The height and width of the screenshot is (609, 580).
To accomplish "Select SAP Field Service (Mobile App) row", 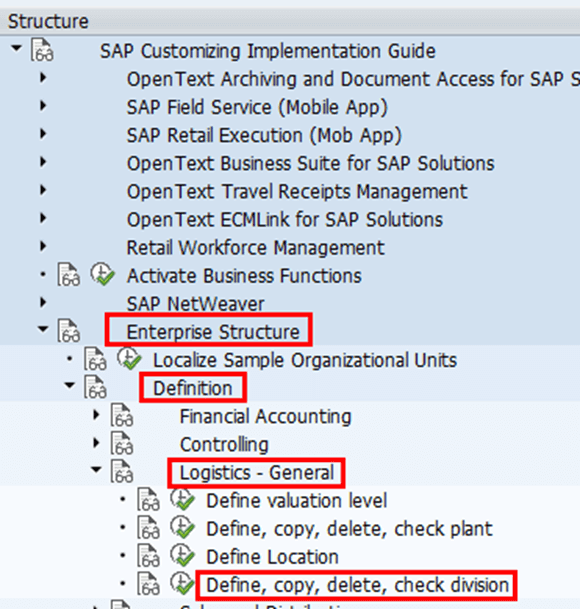I will click(257, 108).
